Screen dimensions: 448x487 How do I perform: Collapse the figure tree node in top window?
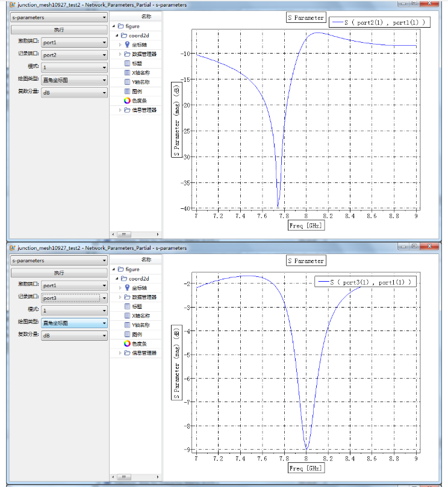pos(113,26)
